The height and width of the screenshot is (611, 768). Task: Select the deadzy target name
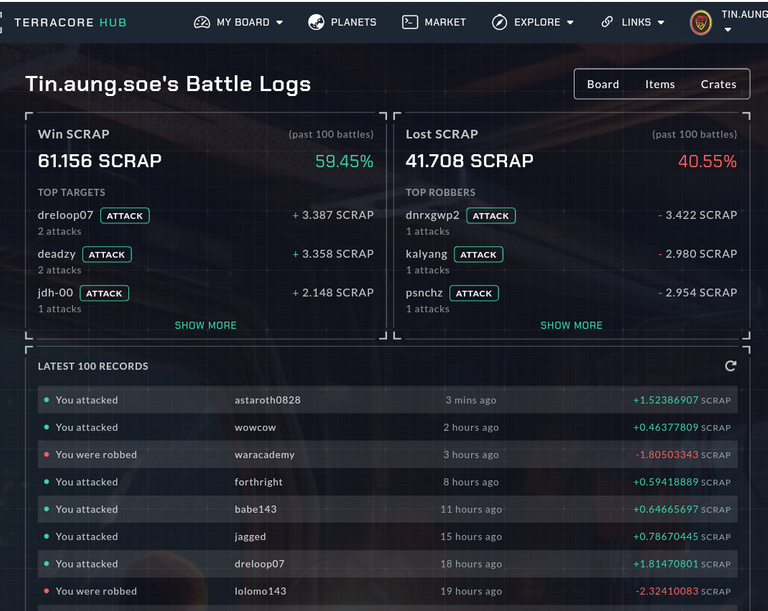(x=56, y=254)
